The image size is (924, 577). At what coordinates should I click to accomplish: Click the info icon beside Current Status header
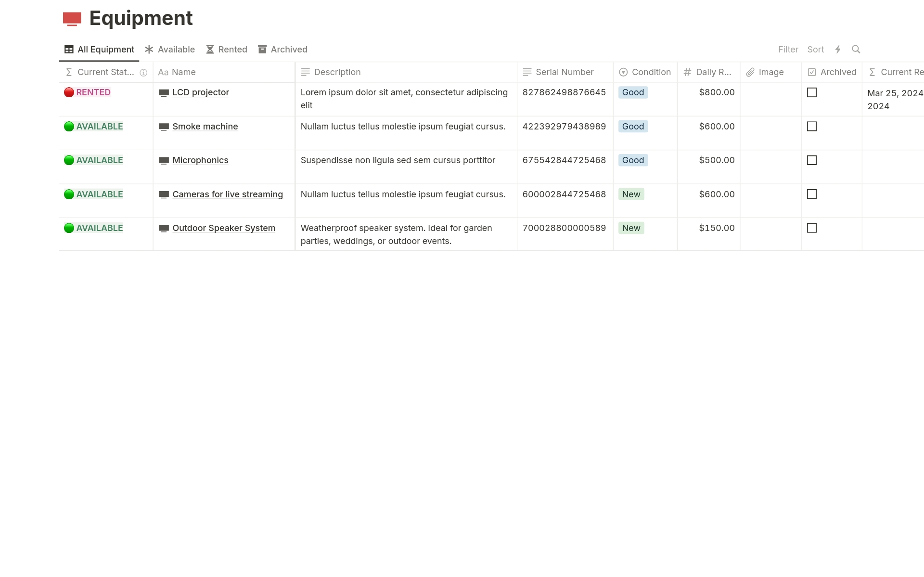tap(144, 73)
